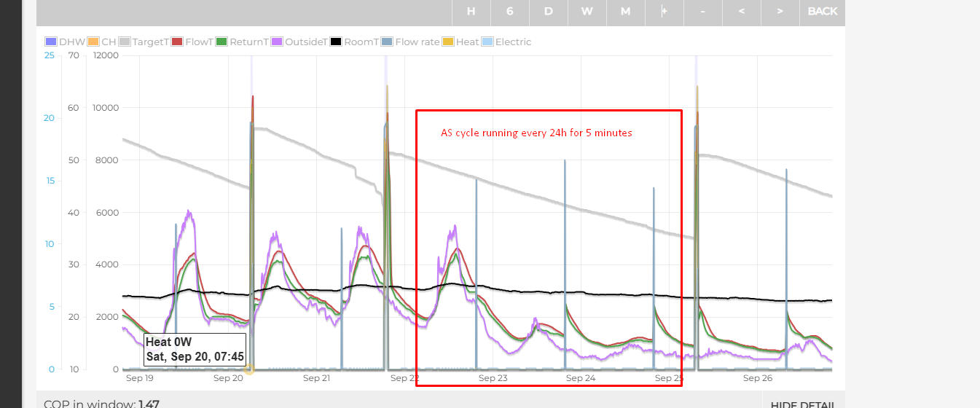Viewport: 980px width, 408px height.
Task: Select the M (month) time range
Action: [x=625, y=12]
